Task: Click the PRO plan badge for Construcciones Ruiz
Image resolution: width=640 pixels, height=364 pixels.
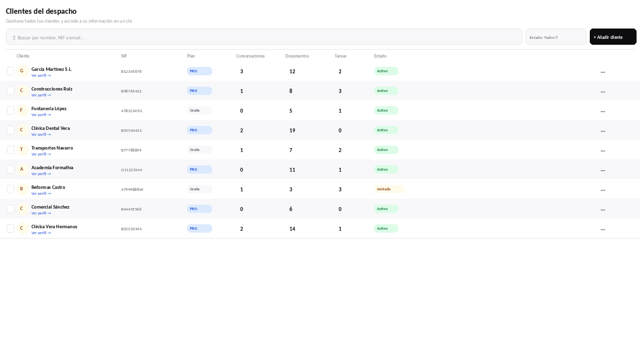Action: [x=199, y=91]
